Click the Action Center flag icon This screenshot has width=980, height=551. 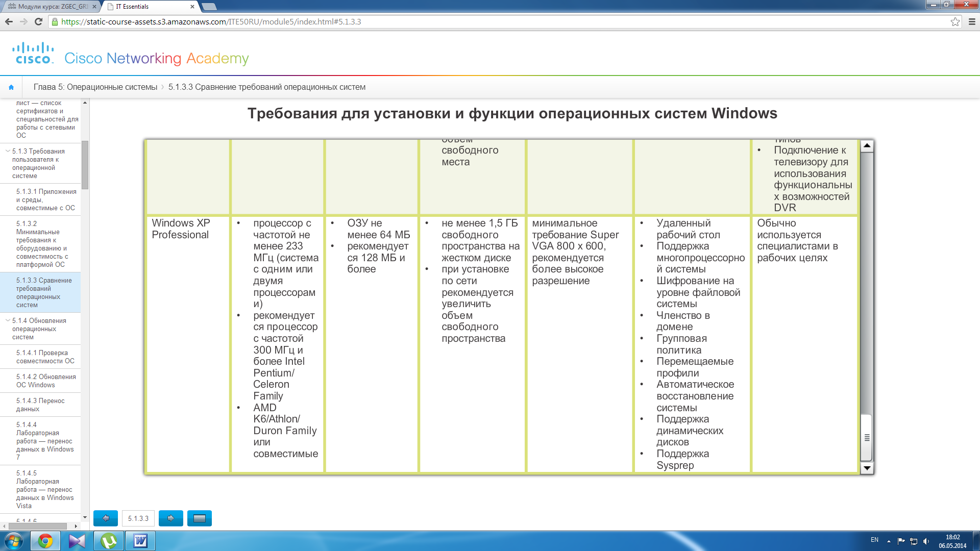tap(901, 541)
